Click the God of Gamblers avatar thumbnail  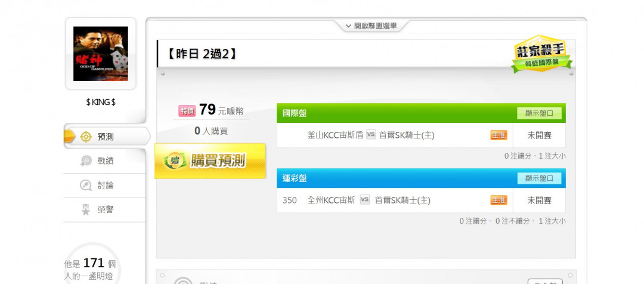[x=101, y=54]
